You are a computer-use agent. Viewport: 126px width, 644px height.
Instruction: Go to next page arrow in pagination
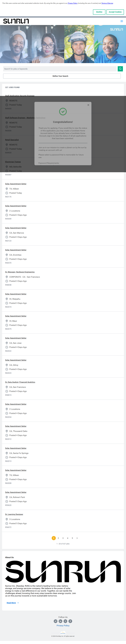(x=77, y=538)
